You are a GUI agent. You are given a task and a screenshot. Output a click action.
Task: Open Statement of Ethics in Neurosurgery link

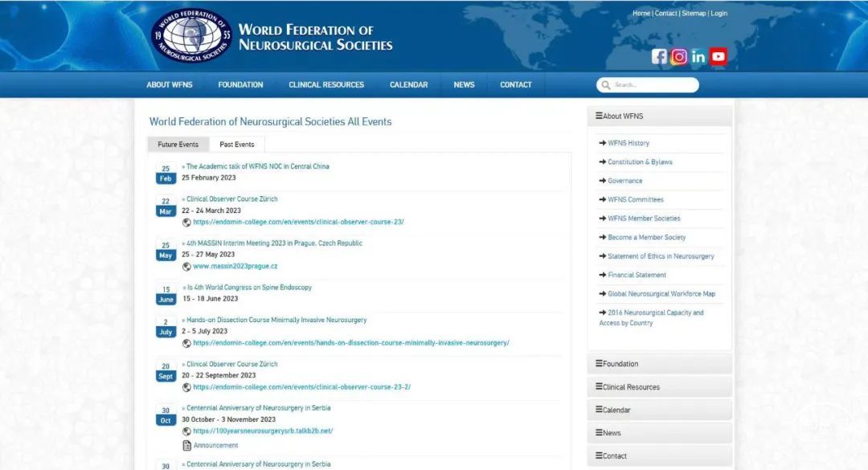(661, 255)
